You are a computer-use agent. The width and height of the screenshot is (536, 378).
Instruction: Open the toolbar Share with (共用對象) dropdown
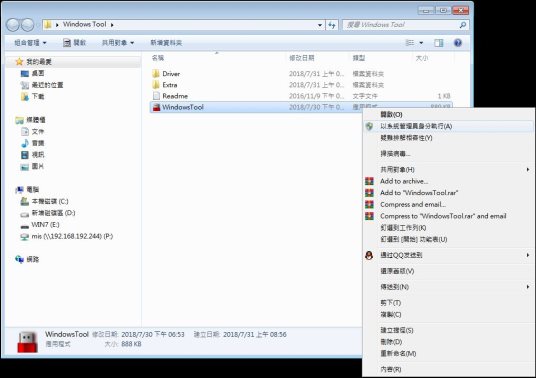(x=118, y=43)
